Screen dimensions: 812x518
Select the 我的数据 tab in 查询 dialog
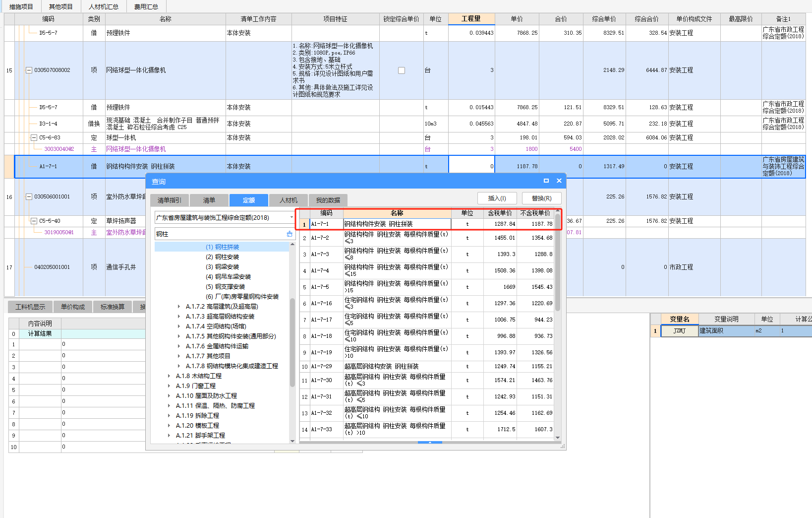pyautogui.click(x=328, y=200)
